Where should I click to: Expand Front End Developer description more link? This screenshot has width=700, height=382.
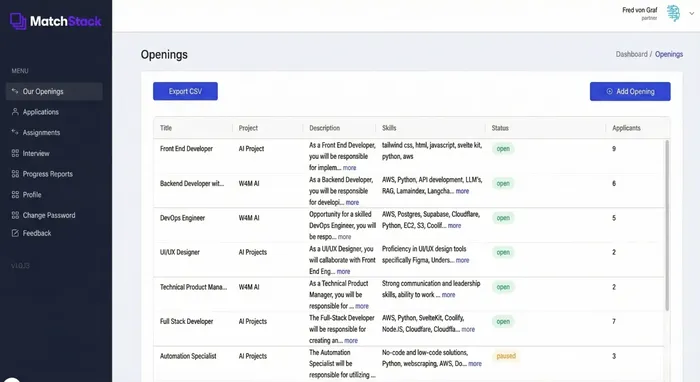(350, 168)
